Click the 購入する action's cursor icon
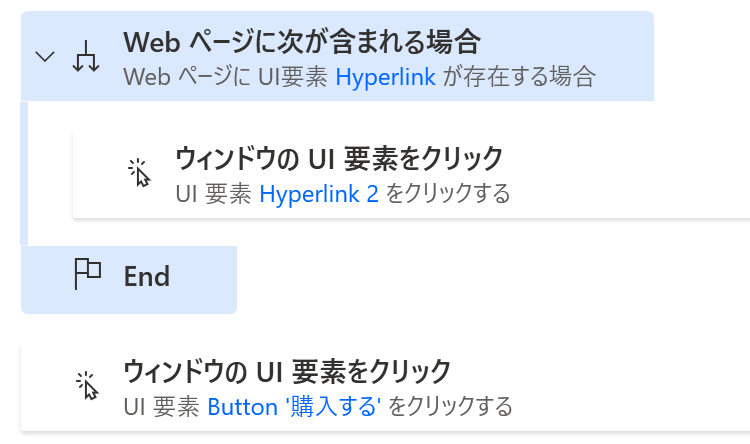 pos(87,386)
